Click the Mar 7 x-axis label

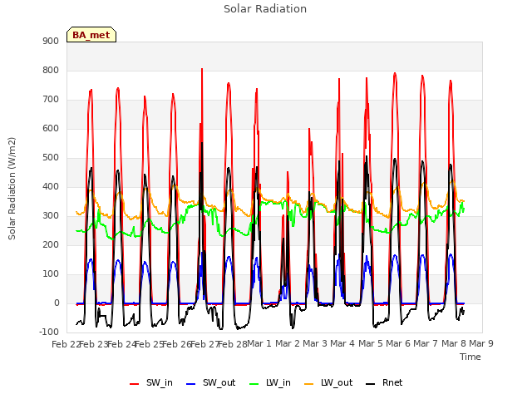[426, 343]
